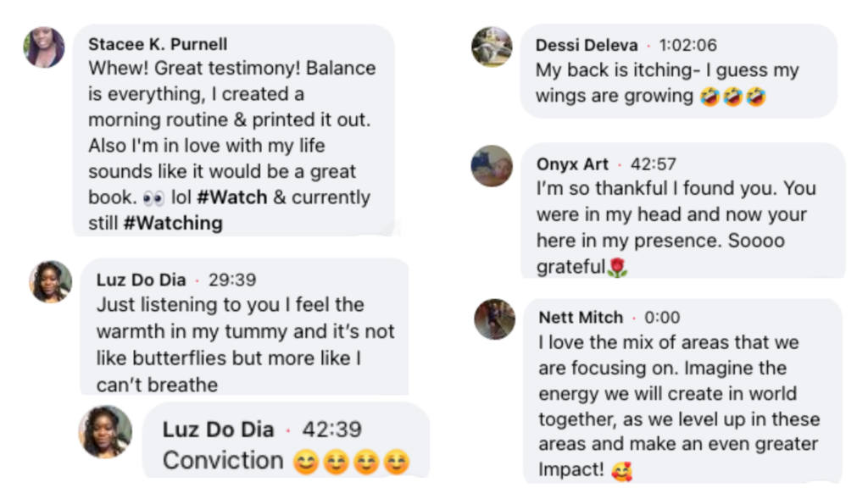Click the rose emoji after 'grateful'
Viewport: 868px width, 488px height.
pos(617,267)
